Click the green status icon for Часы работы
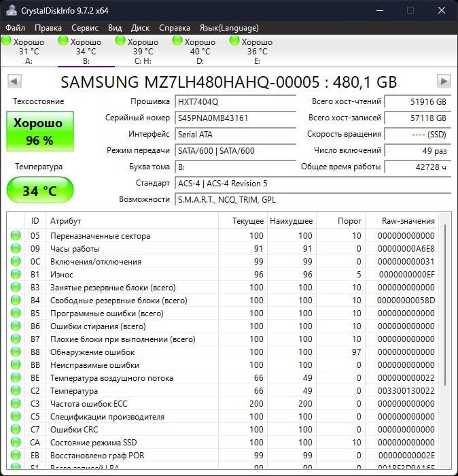Screen dimensions: 458x476 [x=16, y=248]
